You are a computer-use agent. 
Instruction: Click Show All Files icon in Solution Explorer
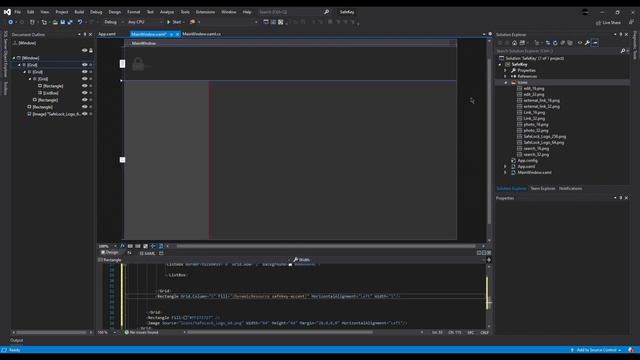[570, 43]
